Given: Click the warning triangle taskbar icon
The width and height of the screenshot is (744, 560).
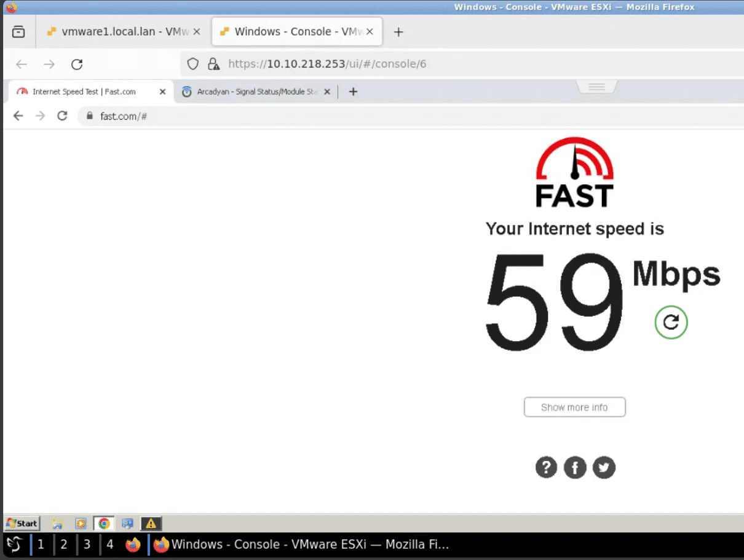Looking at the screenshot, I should click(151, 524).
